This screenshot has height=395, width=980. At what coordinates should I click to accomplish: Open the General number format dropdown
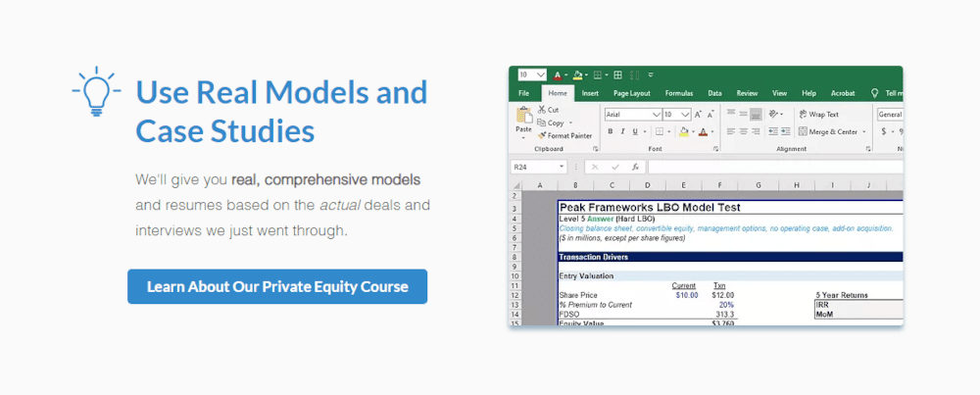(890, 115)
